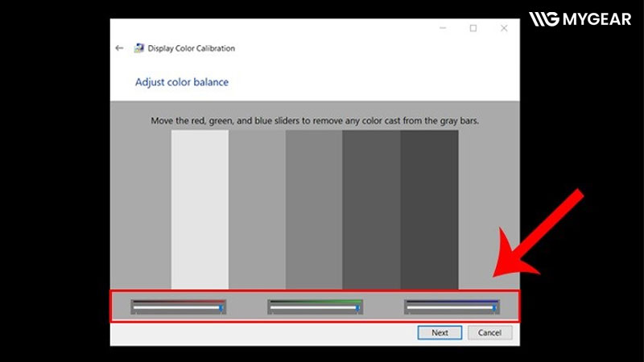Click the back arrow in the wizard header
Screen dimensions: 644x362
point(119,48)
